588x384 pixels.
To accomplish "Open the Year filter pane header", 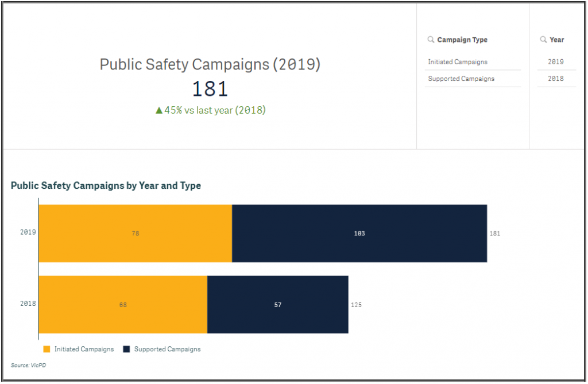I will (556, 40).
